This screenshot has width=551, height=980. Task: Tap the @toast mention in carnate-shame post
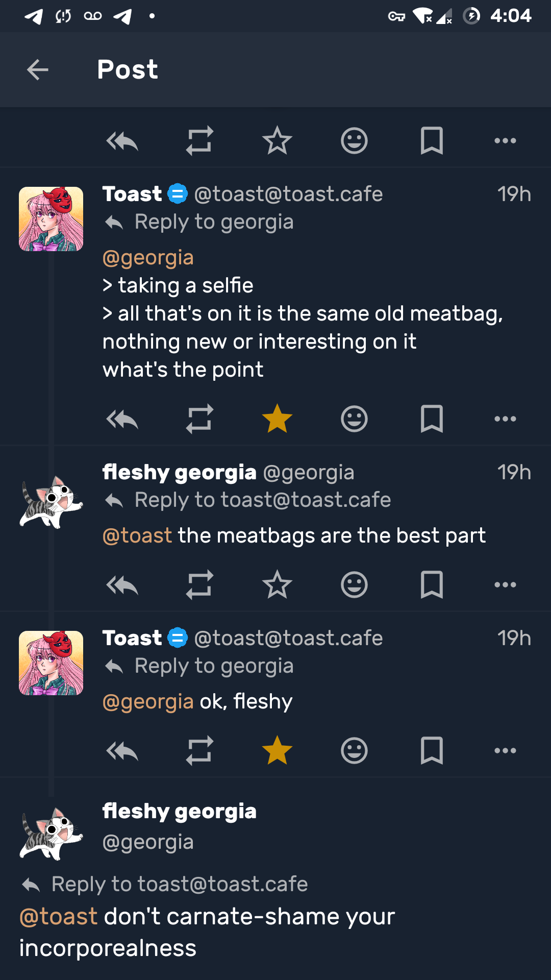tap(58, 917)
